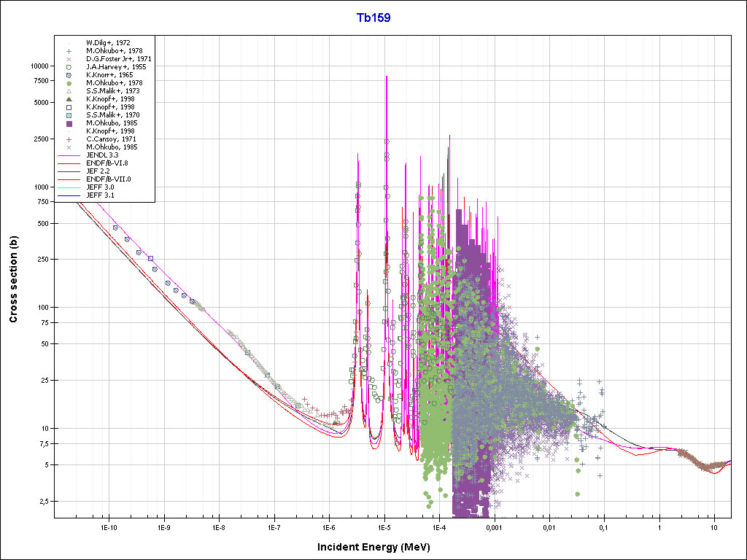Click the green filled circle legend marker
Viewport: 747px width, 560px height.
(68, 82)
